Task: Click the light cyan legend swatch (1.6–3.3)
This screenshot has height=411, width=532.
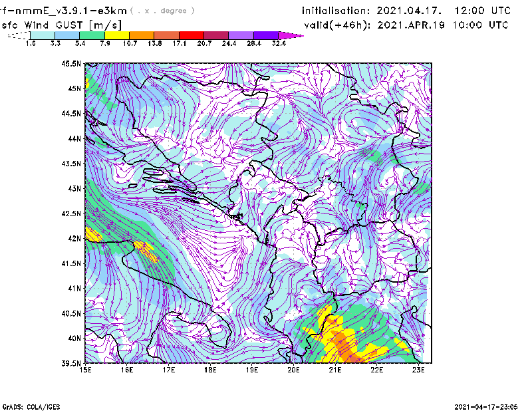Action: pyautogui.click(x=43, y=35)
